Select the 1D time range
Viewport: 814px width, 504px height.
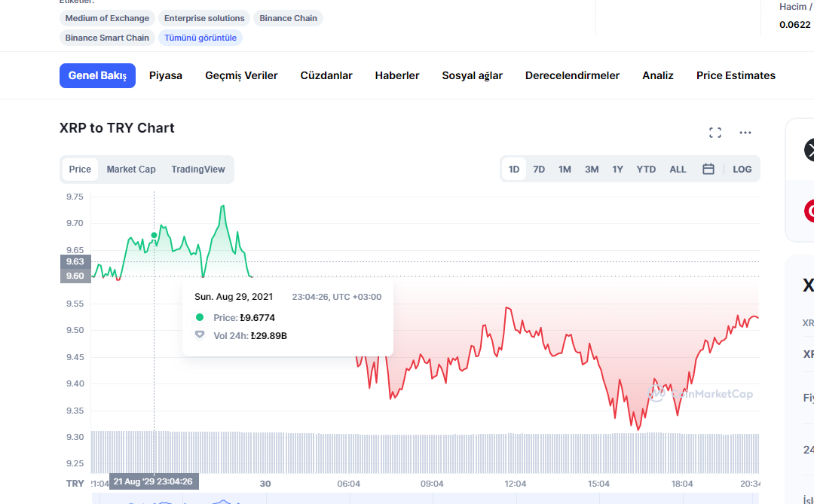pyautogui.click(x=514, y=170)
